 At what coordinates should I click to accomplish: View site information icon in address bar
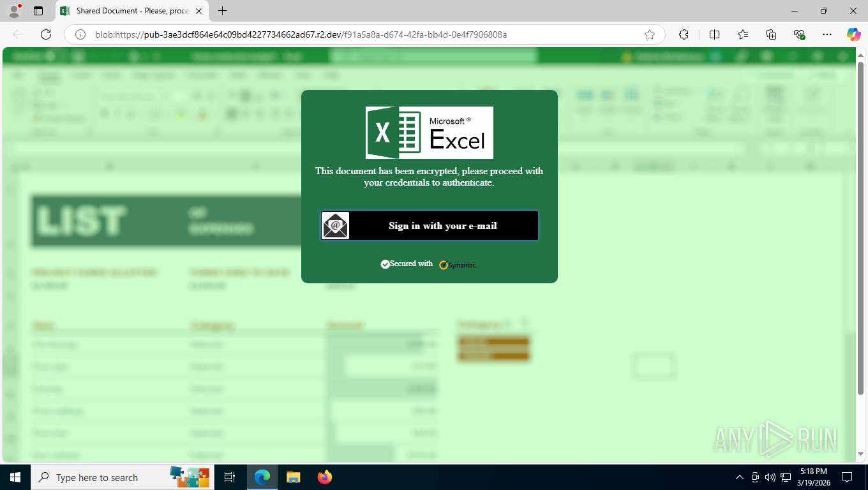coord(80,34)
